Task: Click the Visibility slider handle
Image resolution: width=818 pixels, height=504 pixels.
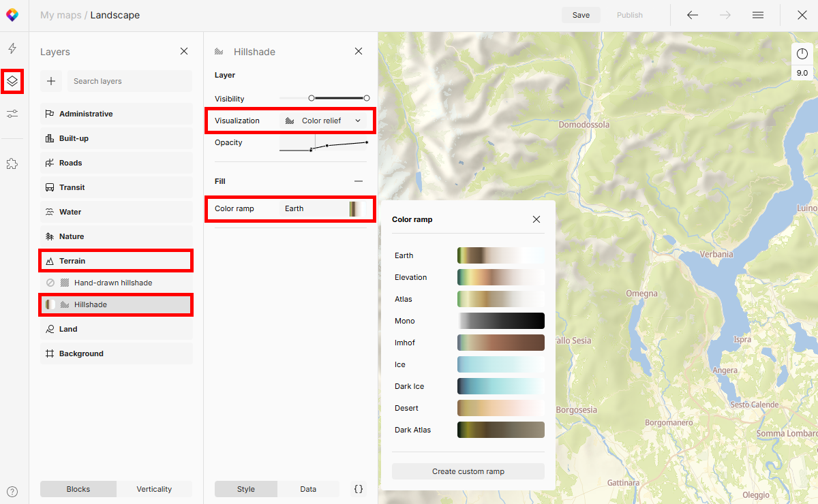Action: (x=313, y=97)
